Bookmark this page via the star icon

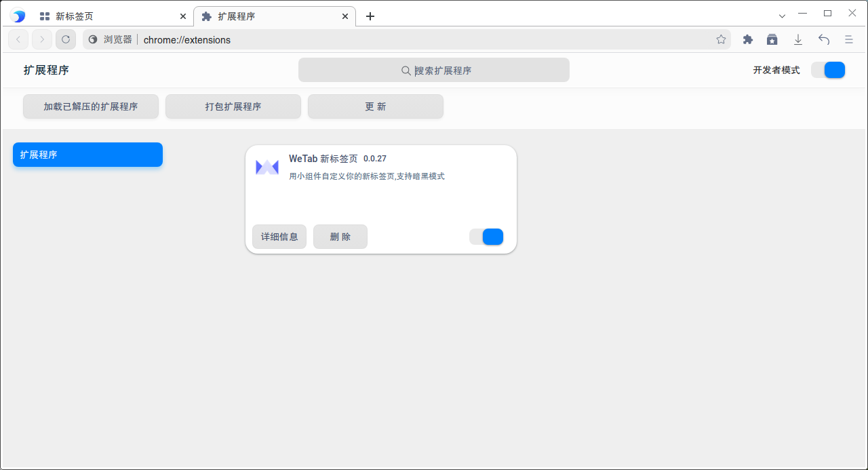721,39
